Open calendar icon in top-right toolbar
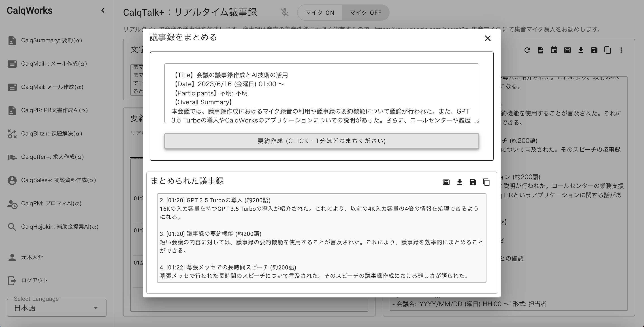Image resolution: width=644 pixels, height=327 pixels. 554,50
